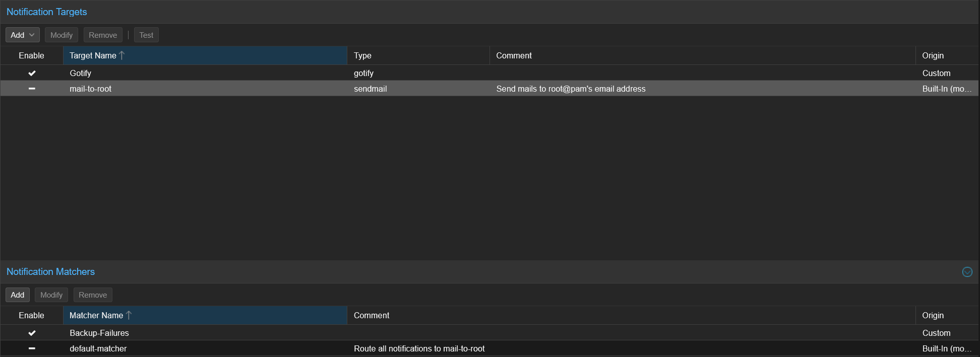Click Modify in Notification Matchers toolbar

point(51,295)
